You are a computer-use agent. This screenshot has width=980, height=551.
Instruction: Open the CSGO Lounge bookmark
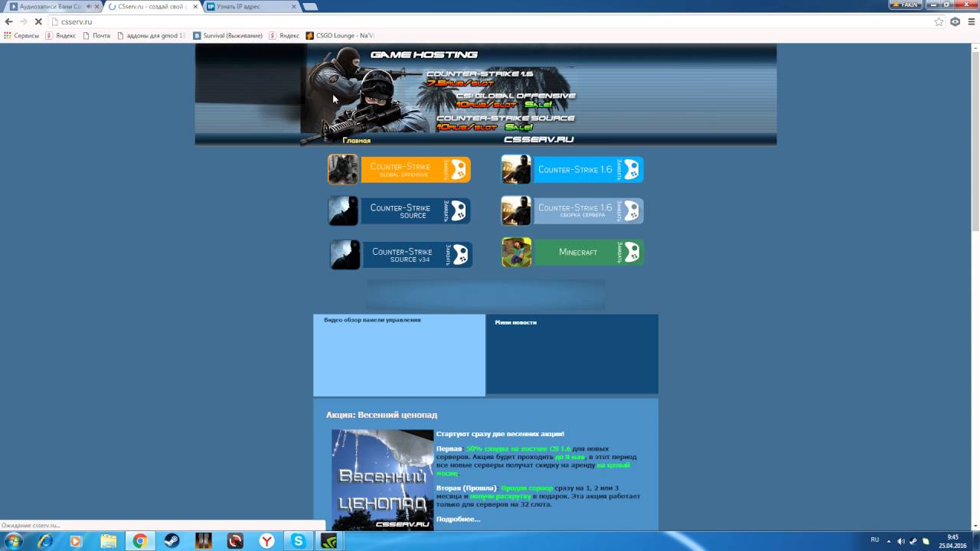click(340, 35)
